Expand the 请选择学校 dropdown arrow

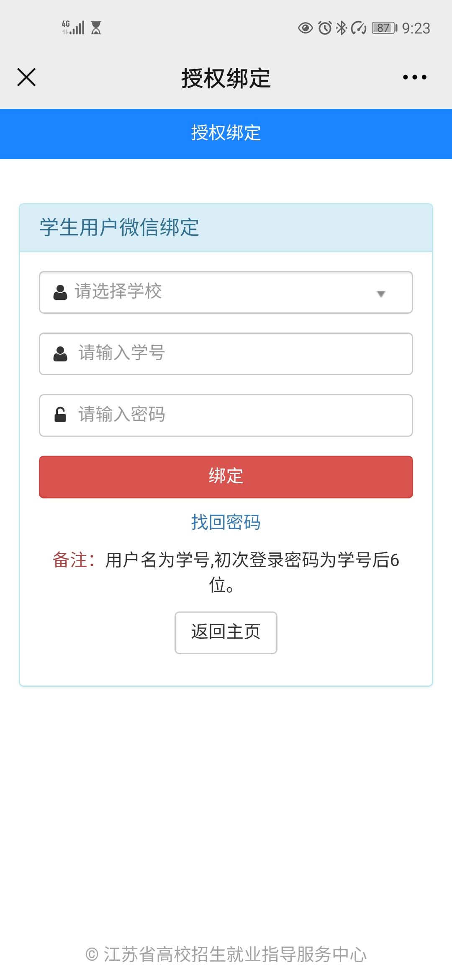coord(381,294)
